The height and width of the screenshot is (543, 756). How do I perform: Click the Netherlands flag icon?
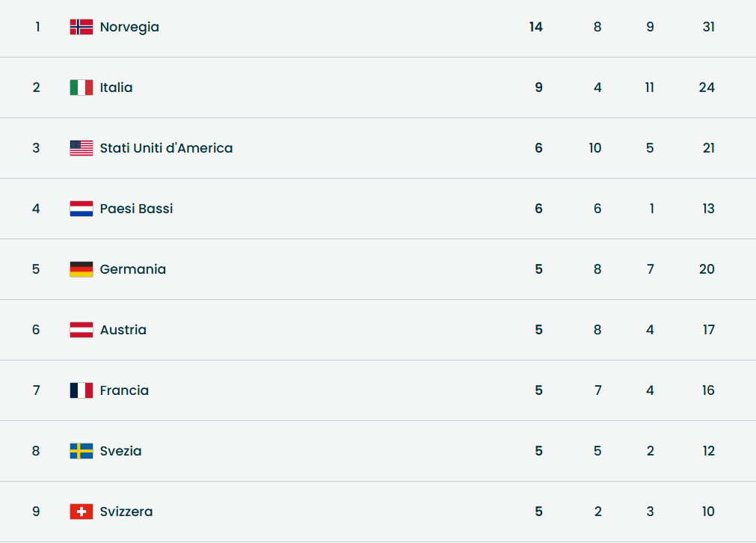tap(82, 209)
